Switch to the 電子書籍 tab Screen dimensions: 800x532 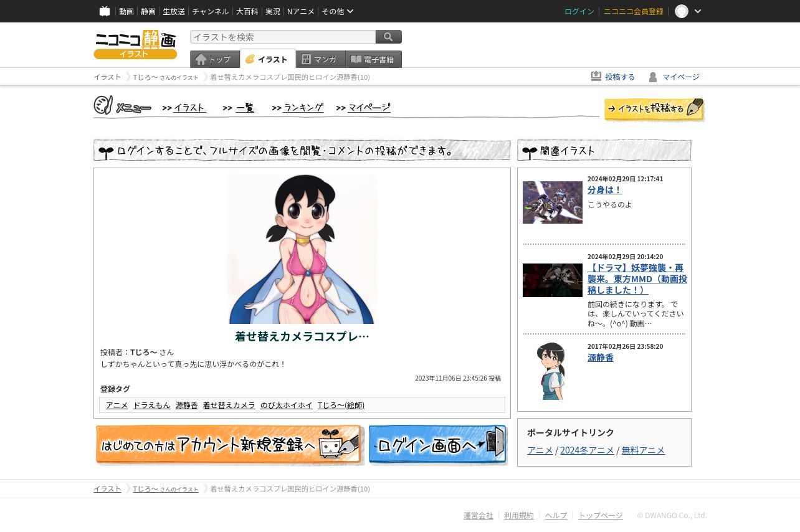coord(373,59)
